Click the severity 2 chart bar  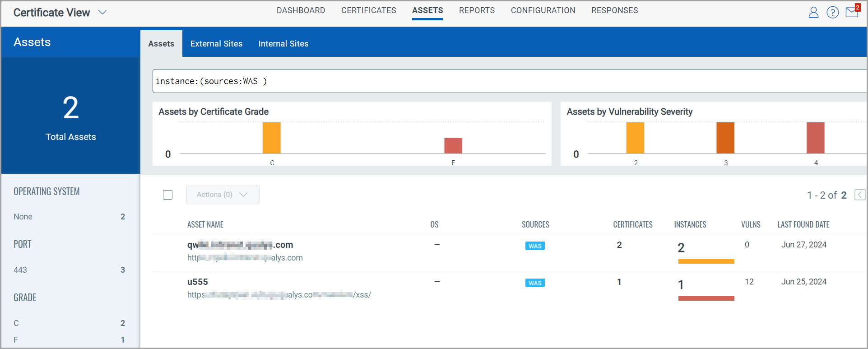[x=635, y=138]
